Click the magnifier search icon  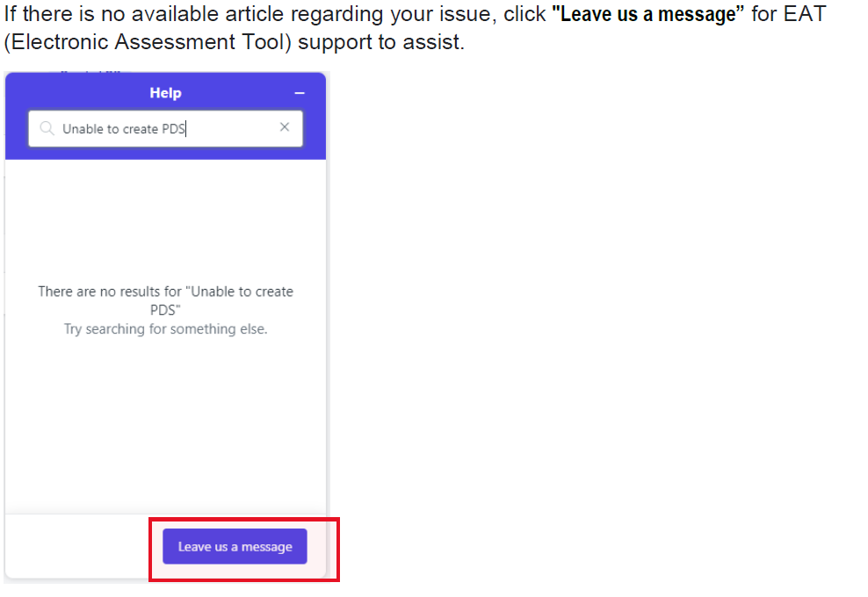click(x=47, y=128)
